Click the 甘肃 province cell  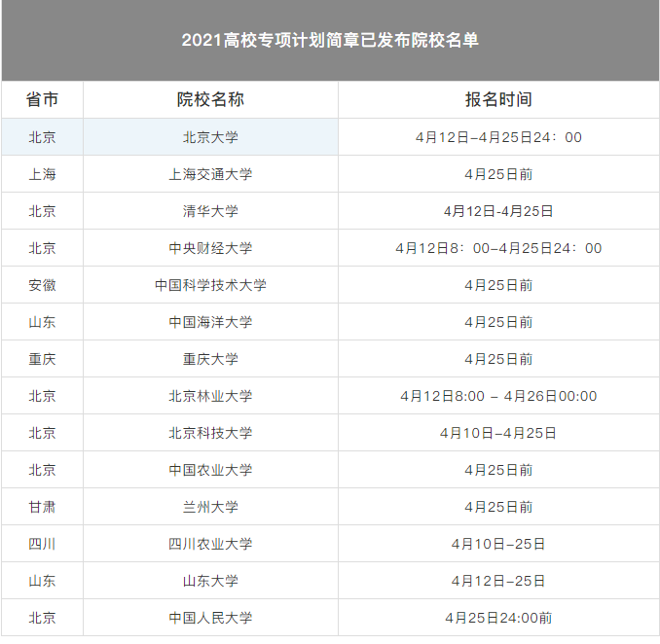[x=42, y=507]
